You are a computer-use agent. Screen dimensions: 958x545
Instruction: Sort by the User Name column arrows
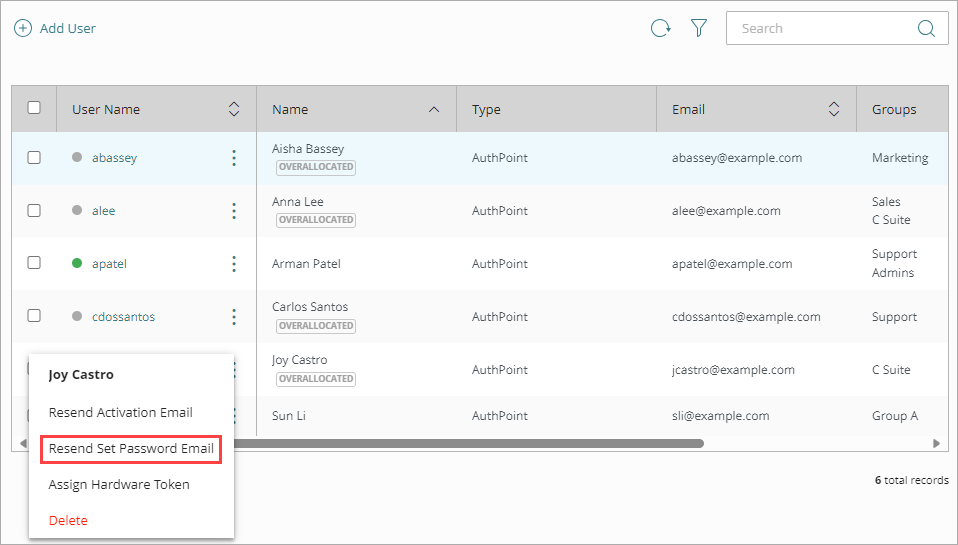234,109
